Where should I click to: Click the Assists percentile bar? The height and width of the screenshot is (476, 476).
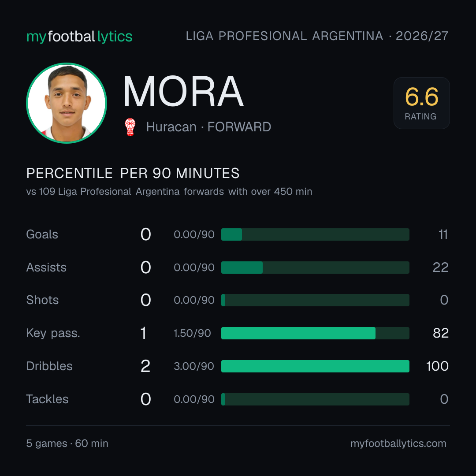pos(315,268)
